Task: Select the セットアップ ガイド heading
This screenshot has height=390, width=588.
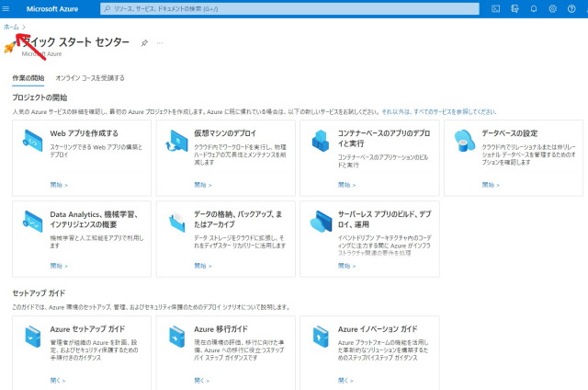Action: click(39, 293)
